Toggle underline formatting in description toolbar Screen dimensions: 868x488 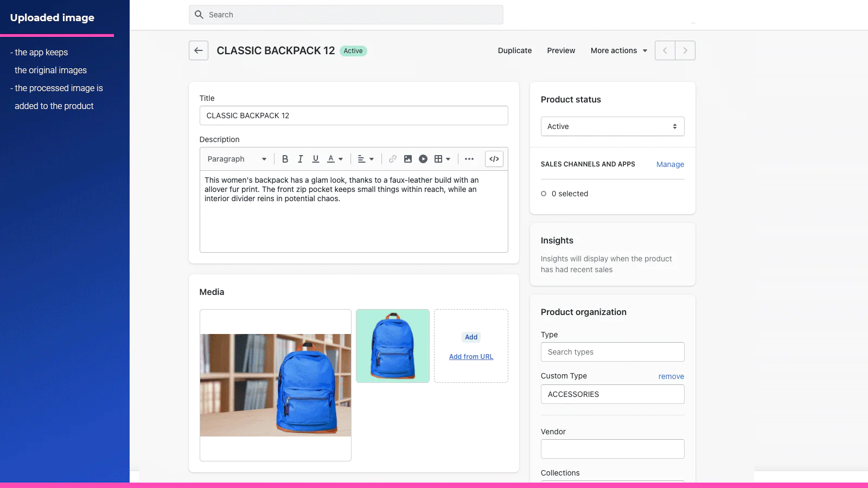[315, 159]
